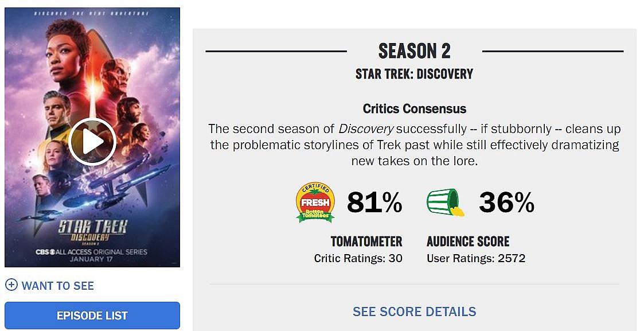Click the Star Trek Discovery logo on poster
This screenshot has width=644, height=331.
92,229
